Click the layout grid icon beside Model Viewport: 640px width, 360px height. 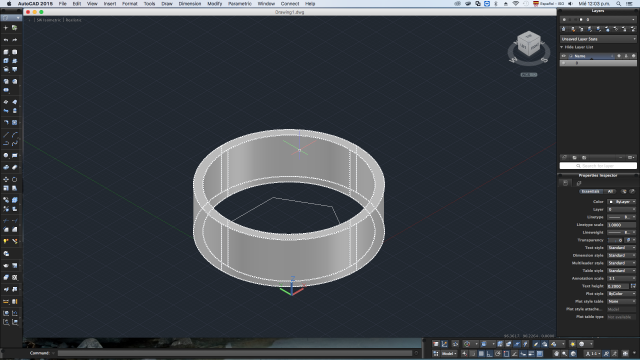(436, 353)
